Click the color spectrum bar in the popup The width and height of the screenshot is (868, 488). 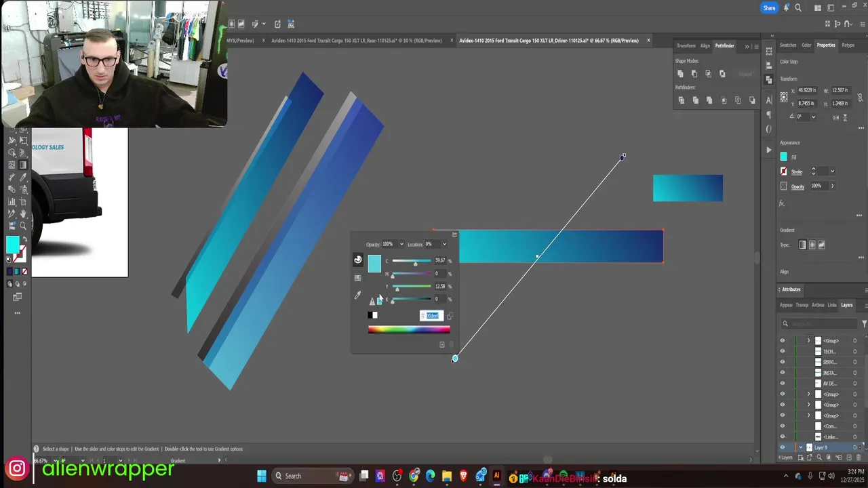(x=409, y=329)
